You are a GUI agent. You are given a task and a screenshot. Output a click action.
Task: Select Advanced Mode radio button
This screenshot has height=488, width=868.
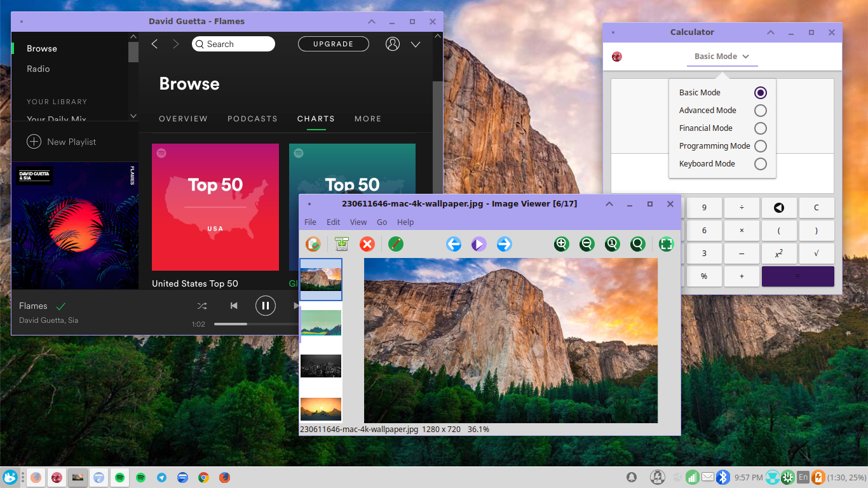[x=761, y=111]
